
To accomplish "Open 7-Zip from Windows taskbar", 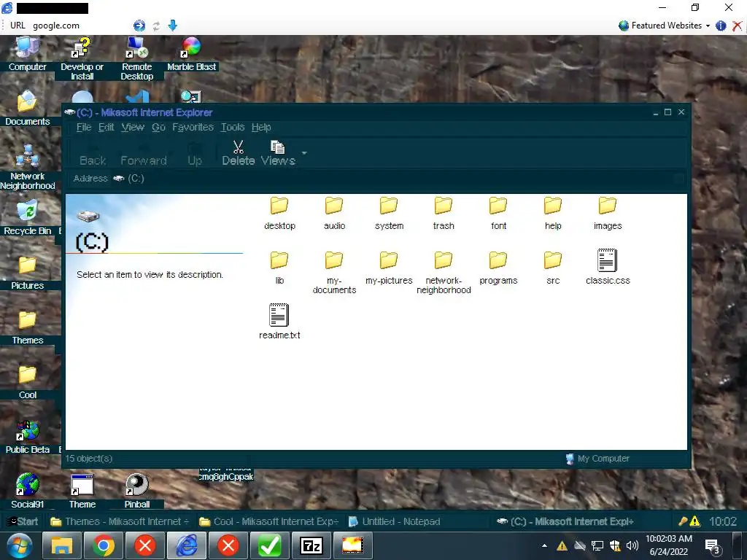I will point(311,545).
